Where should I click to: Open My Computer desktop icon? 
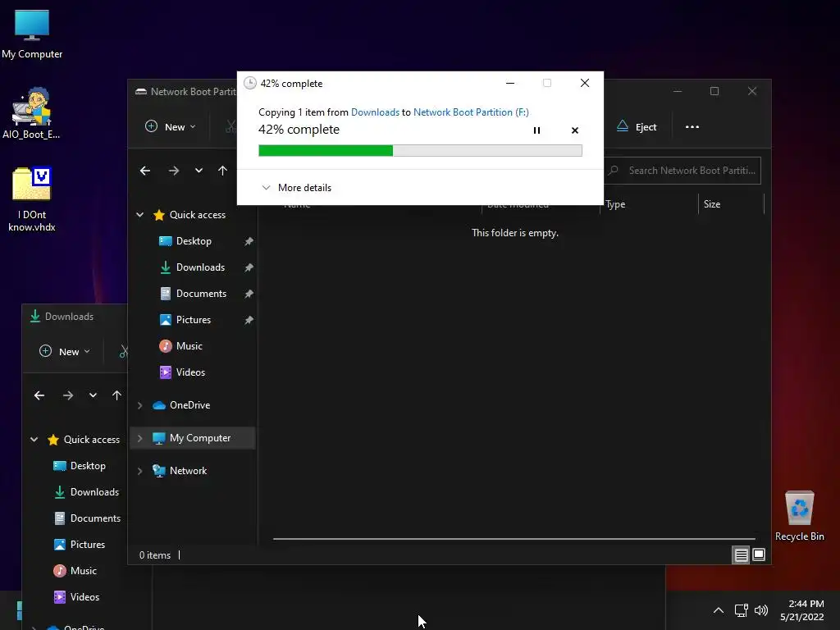click(x=32, y=34)
